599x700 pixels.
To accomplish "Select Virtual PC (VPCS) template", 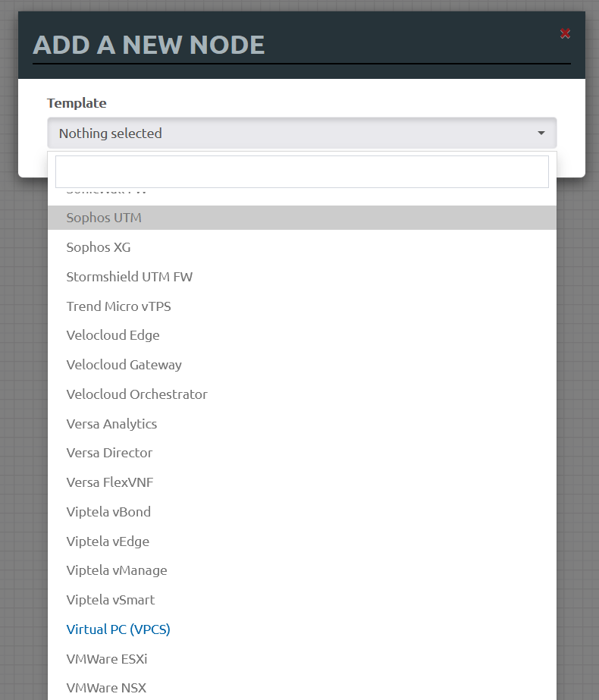I will (x=302, y=629).
